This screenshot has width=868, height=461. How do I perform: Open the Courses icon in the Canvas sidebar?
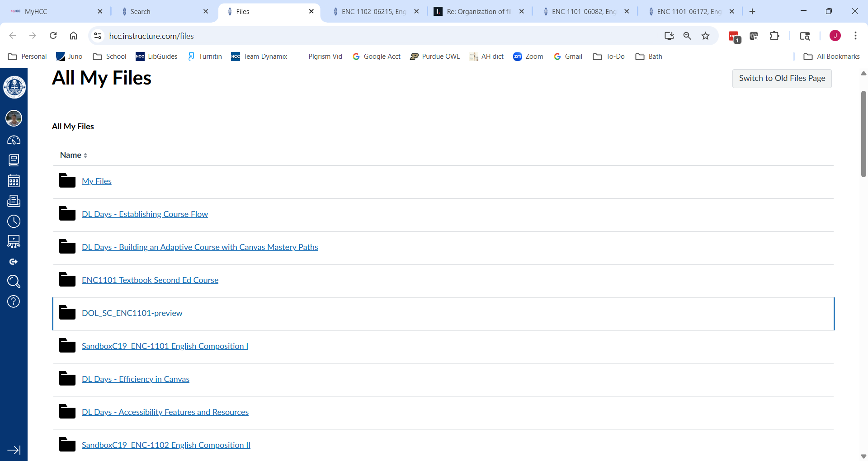(14, 160)
